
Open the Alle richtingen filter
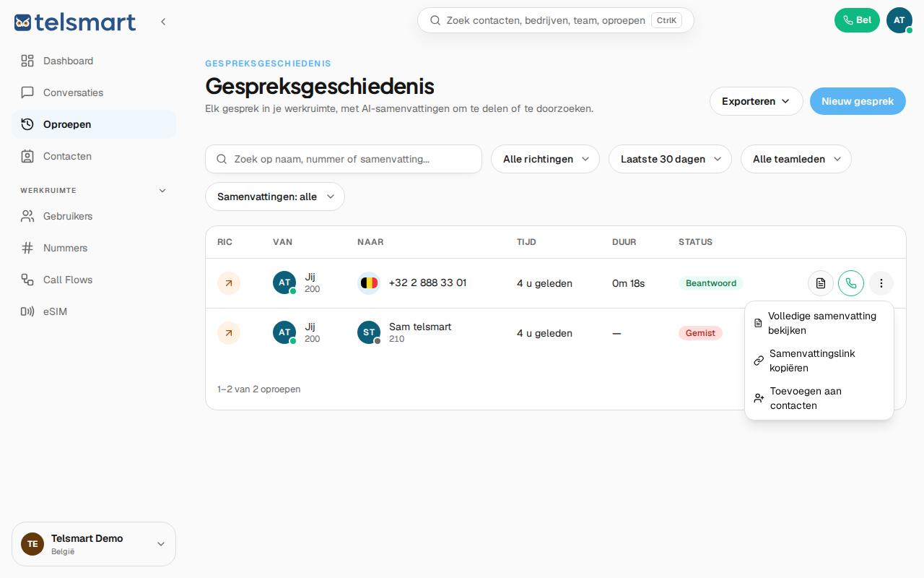(x=545, y=159)
